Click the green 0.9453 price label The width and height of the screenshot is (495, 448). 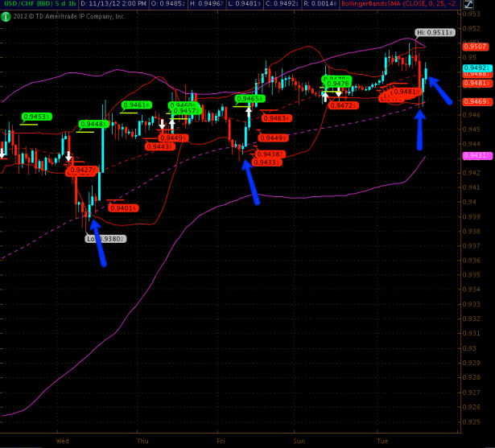[37, 117]
